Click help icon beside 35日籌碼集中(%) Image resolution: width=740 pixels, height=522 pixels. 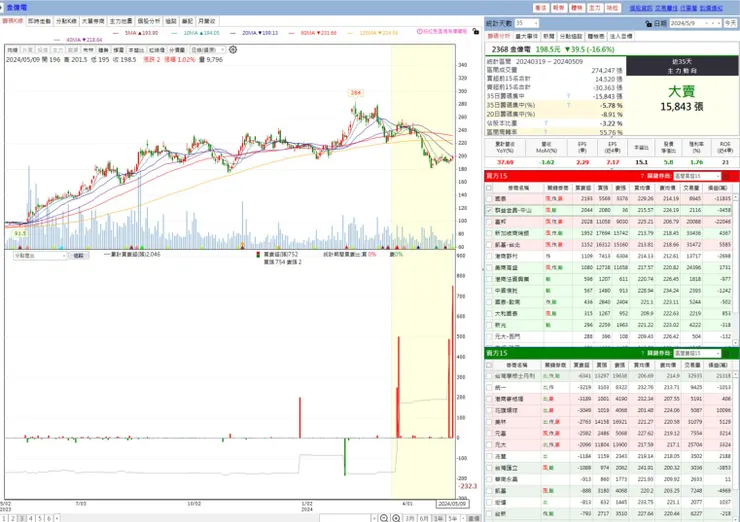(568, 105)
